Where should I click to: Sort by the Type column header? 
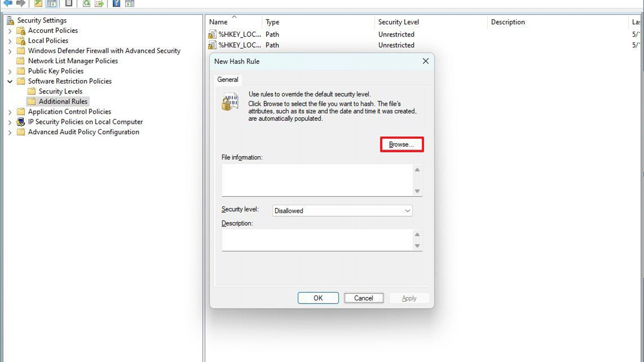click(x=318, y=22)
